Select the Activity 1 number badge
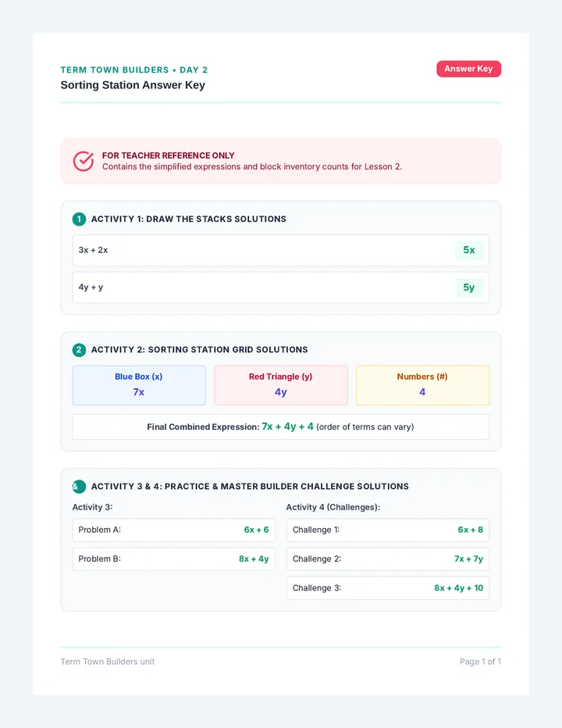 (79, 219)
